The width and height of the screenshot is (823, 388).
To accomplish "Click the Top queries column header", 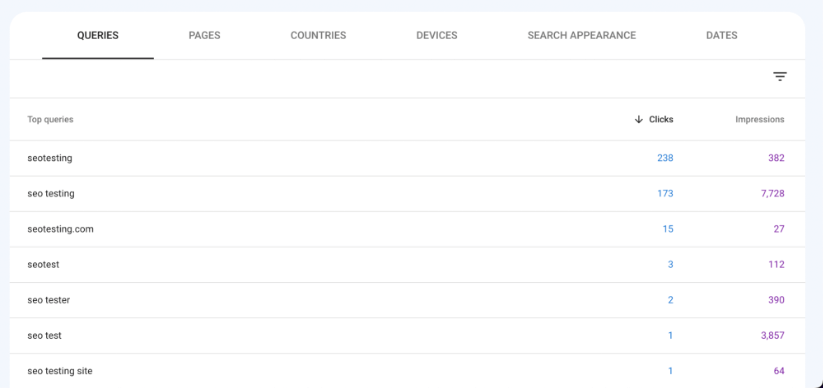I will click(x=50, y=119).
